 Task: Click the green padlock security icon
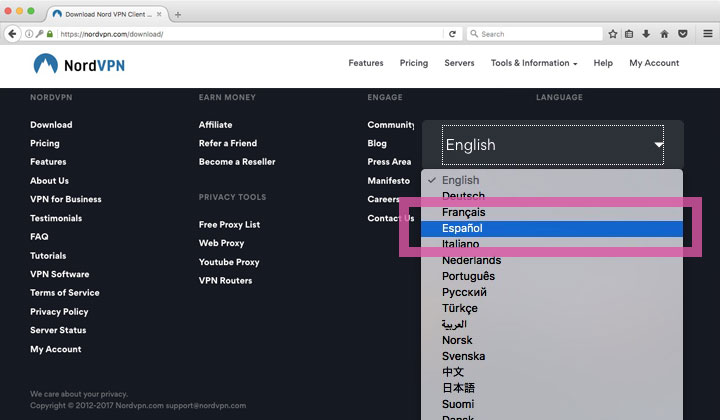pos(50,34)
